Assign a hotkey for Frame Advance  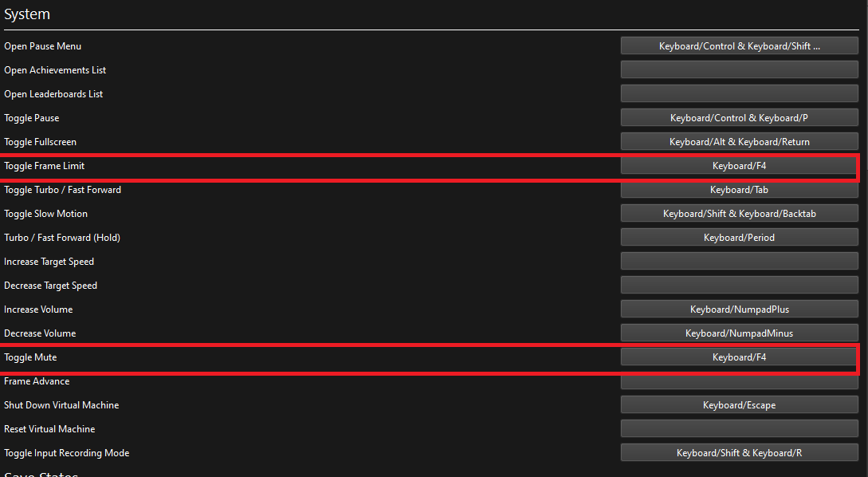[x=739, y=380]
